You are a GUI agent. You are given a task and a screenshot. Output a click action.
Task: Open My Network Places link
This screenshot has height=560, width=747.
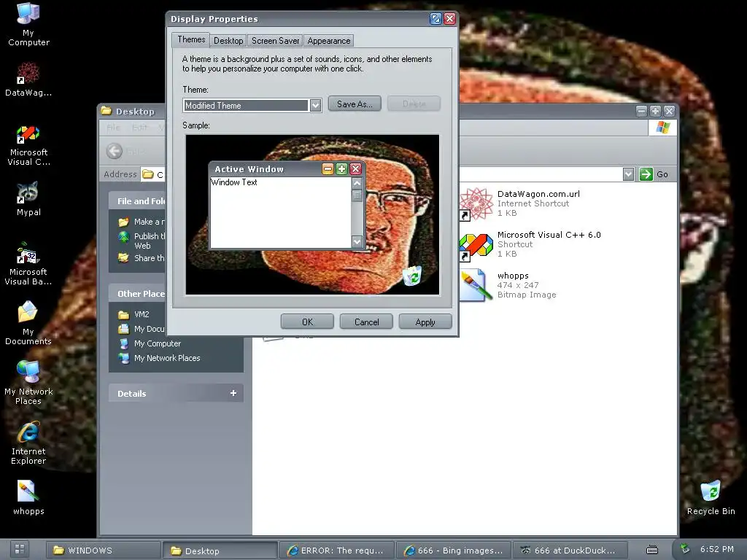167,358
